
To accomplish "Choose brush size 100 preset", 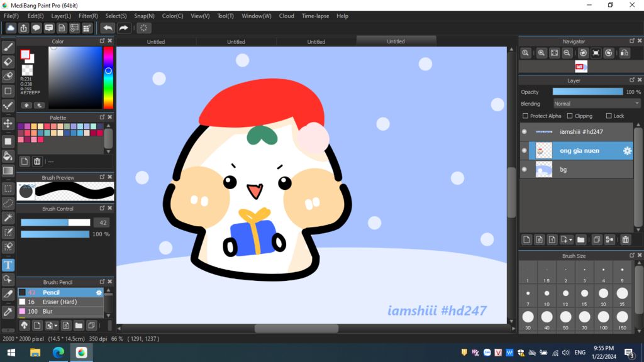I will [x=603, y=320].
